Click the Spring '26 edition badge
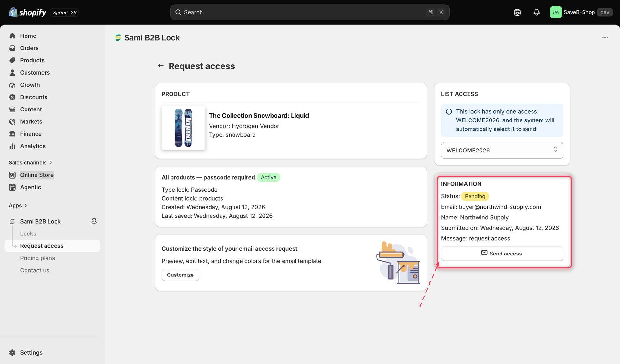This screenshot has width=620, height=364. point(64,12)
